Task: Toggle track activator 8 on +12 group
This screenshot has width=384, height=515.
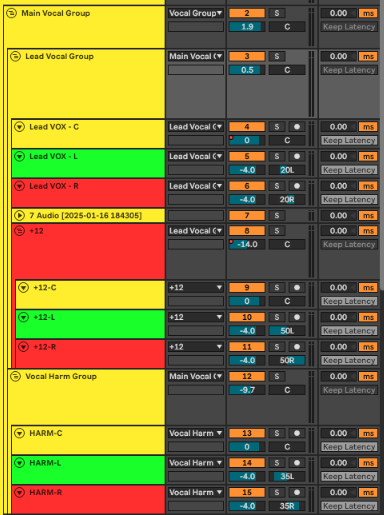Action: click(247, 231)
